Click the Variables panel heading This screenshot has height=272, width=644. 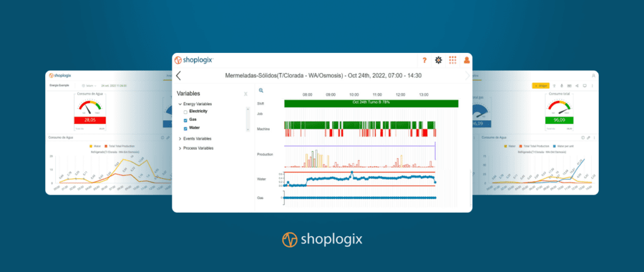[x=189, y=94]
